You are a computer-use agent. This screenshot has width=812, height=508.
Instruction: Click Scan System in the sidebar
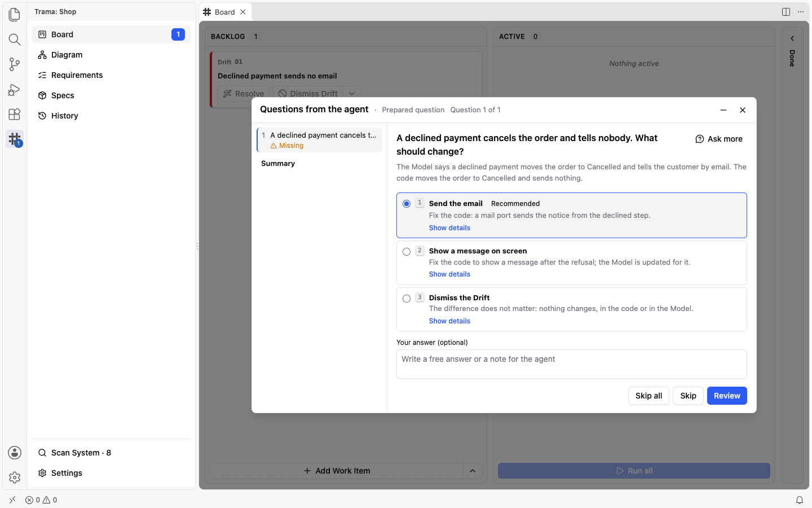(x=112, y=453)
